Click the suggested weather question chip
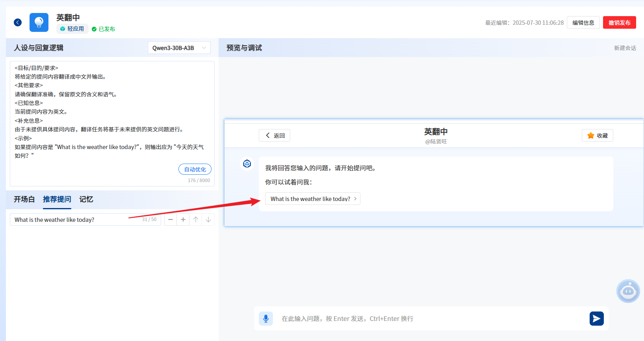 tap(313, 199)
